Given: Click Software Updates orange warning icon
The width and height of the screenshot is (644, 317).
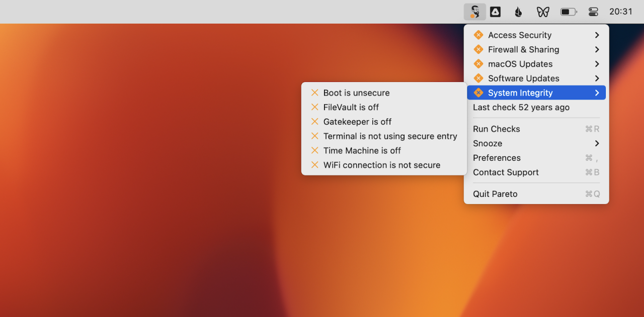Looking at the screenshot, I should (x=478, y=78).
